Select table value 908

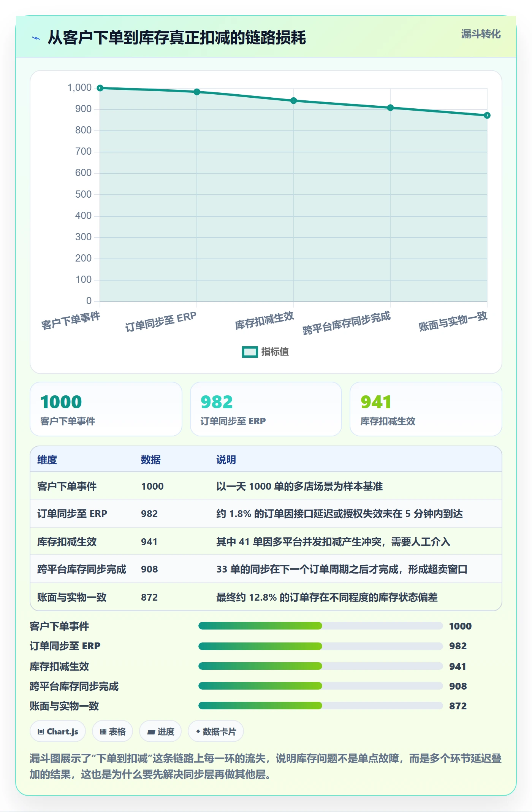pyautogui.click(x=149, y=569)
